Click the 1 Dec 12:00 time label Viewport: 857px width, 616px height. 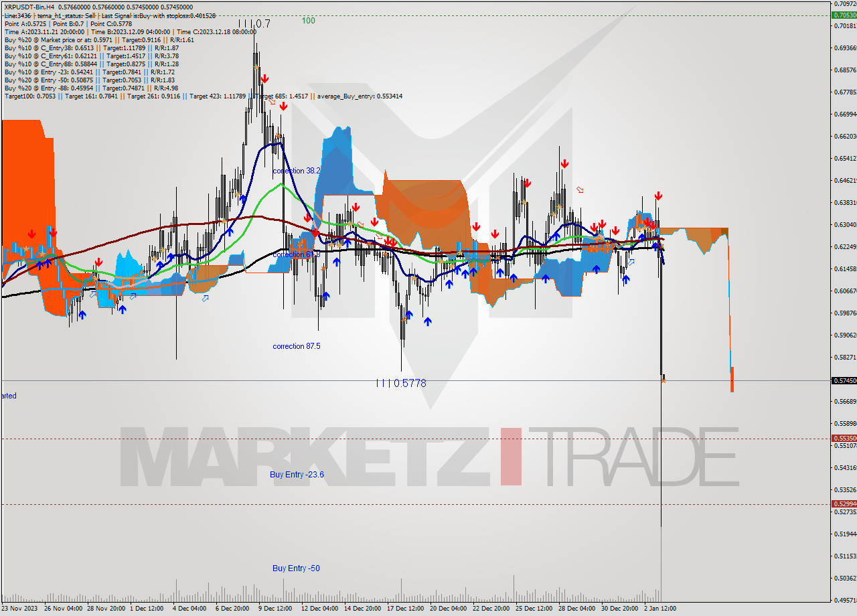click(x=146, y=609)
